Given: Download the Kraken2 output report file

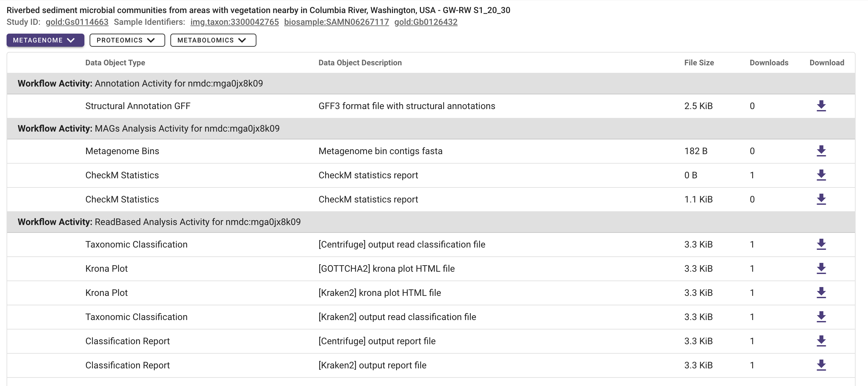Looking at the screenshot, I should (821, 365).
